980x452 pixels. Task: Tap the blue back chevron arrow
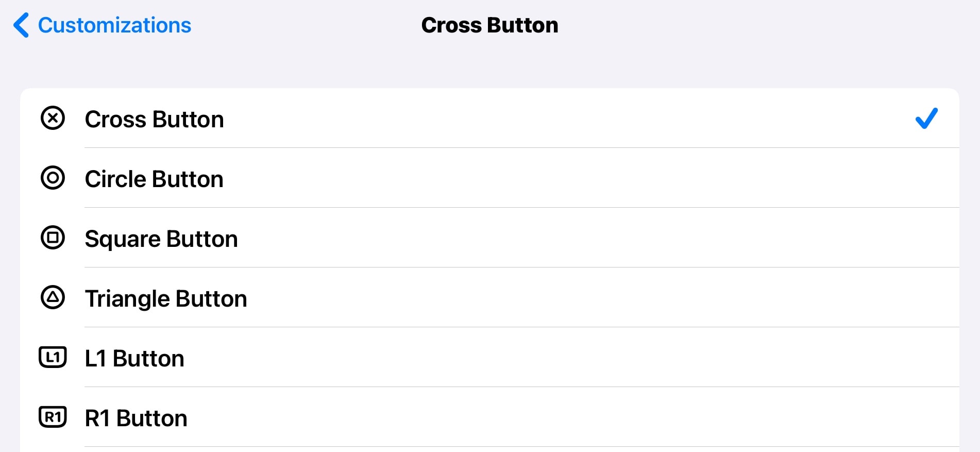[x=21, y=25]
